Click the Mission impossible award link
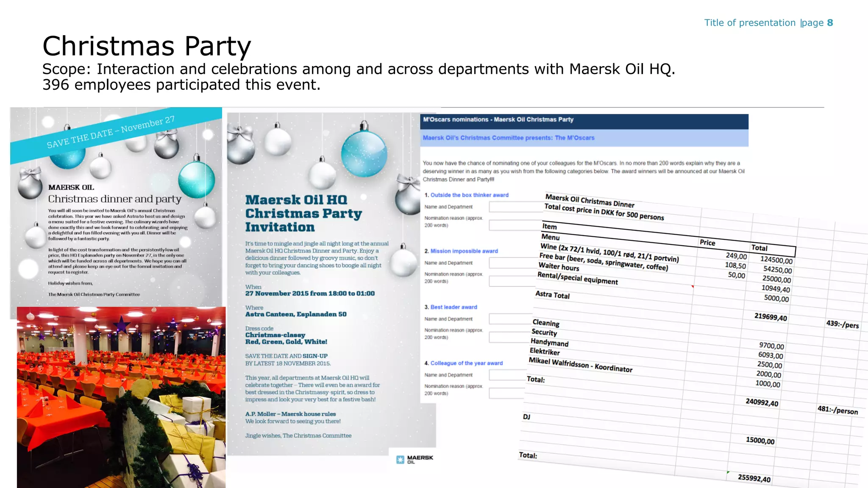 (464, 251)
